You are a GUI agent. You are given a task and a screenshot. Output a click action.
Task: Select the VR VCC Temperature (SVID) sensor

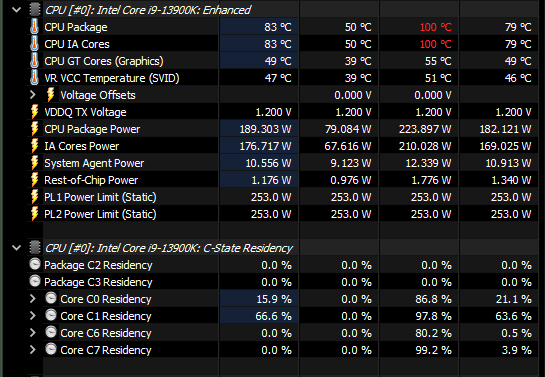coord(283,78)
